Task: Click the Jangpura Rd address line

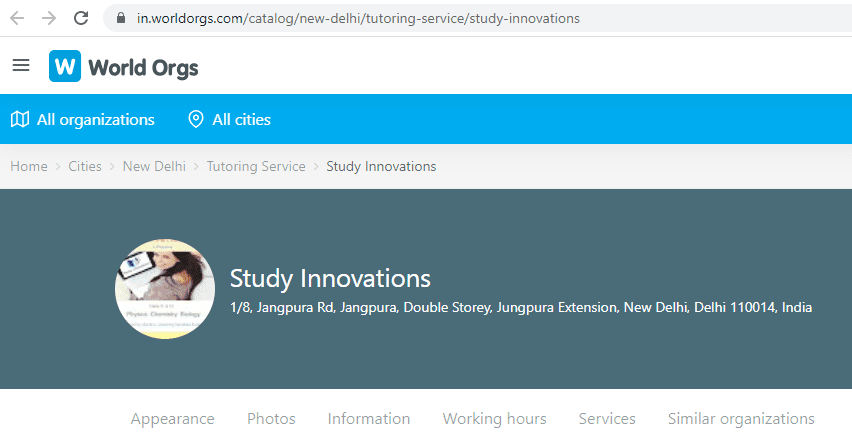Action: click(x=521, y=308)
